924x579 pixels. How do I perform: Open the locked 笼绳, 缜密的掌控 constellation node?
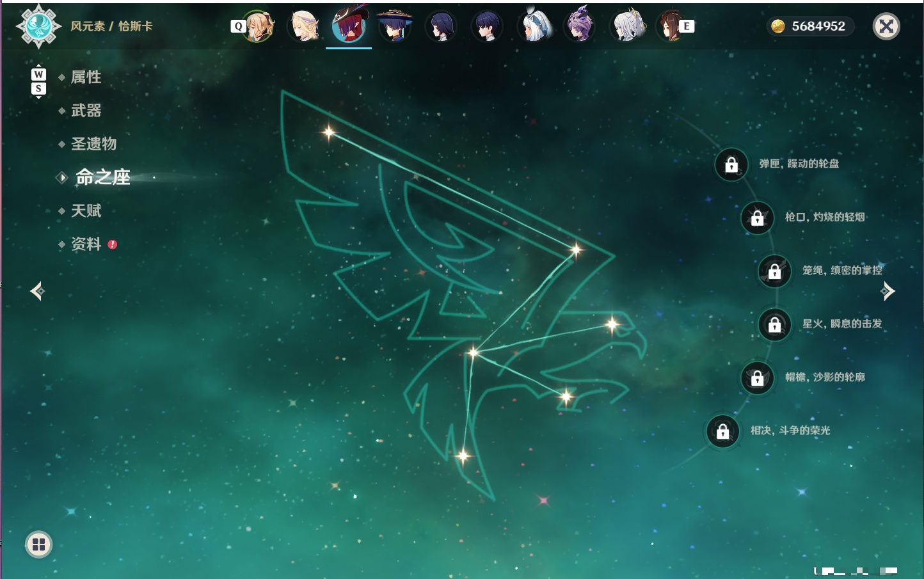pos(775,271)
